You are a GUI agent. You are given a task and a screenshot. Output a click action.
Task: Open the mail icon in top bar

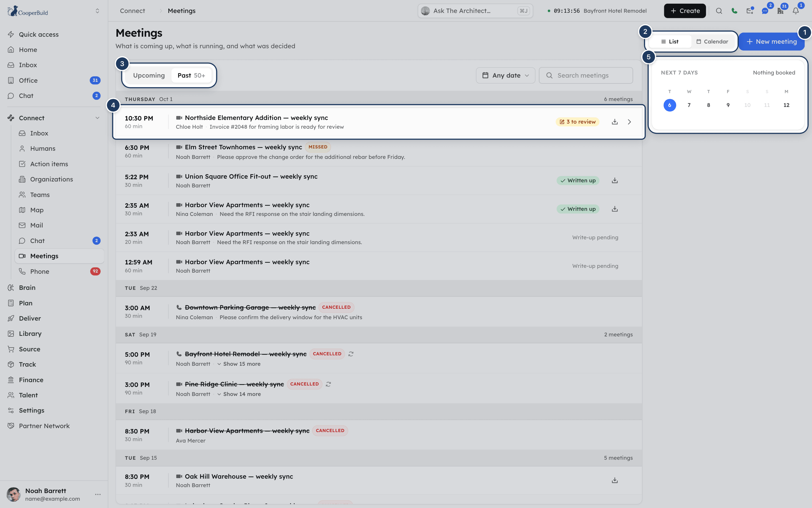coord(750,11)
